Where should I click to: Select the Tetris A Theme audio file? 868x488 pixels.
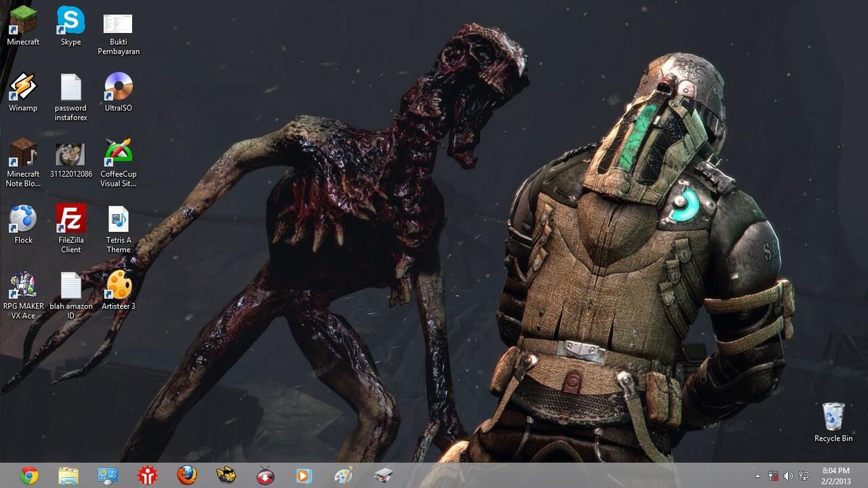118,218
